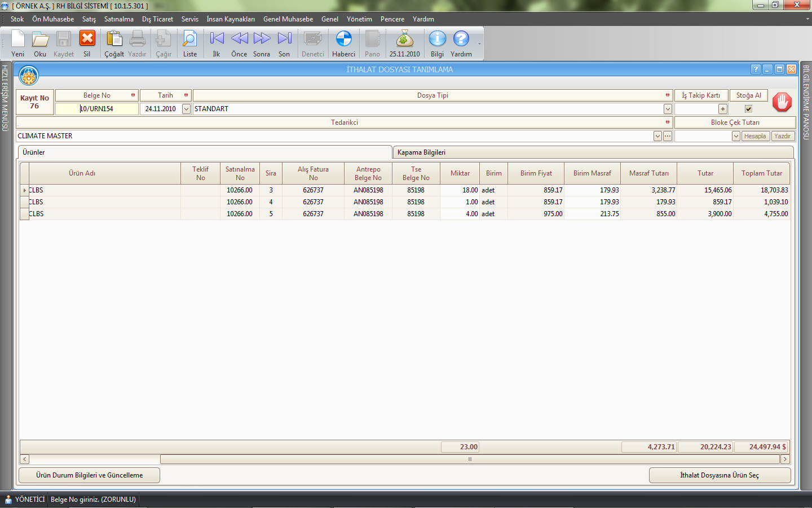Open the Tarih date dropdown

(x=186, y=109)
